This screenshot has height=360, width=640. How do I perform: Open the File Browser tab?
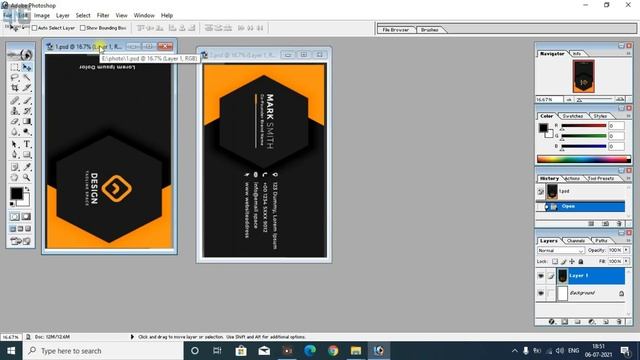(x=395, y=30)
